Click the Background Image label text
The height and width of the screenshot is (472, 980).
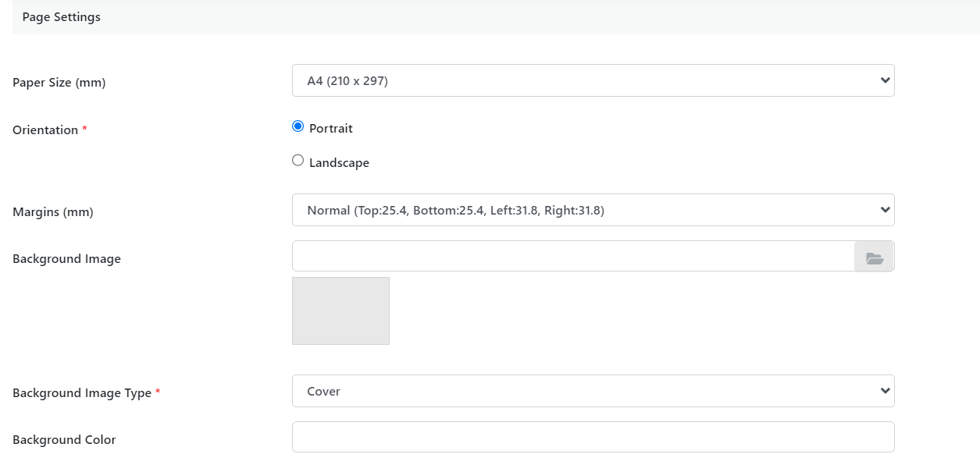(66, 259)
